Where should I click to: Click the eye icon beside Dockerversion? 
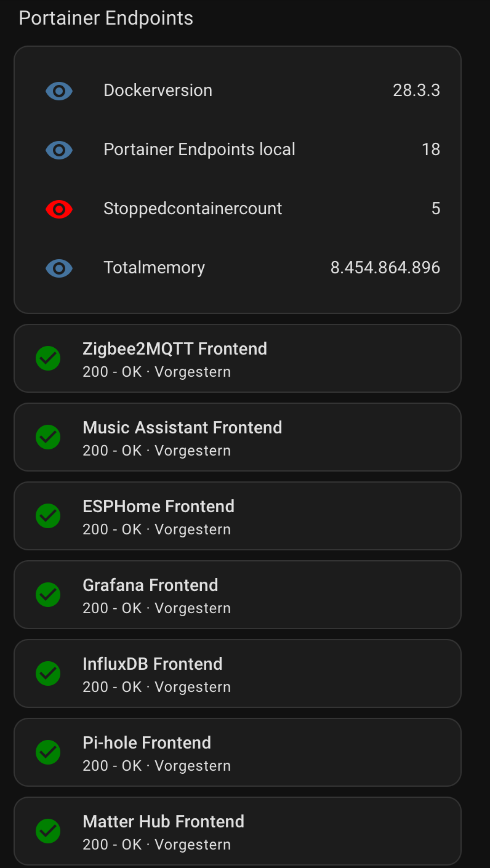[x=59, y=91]
